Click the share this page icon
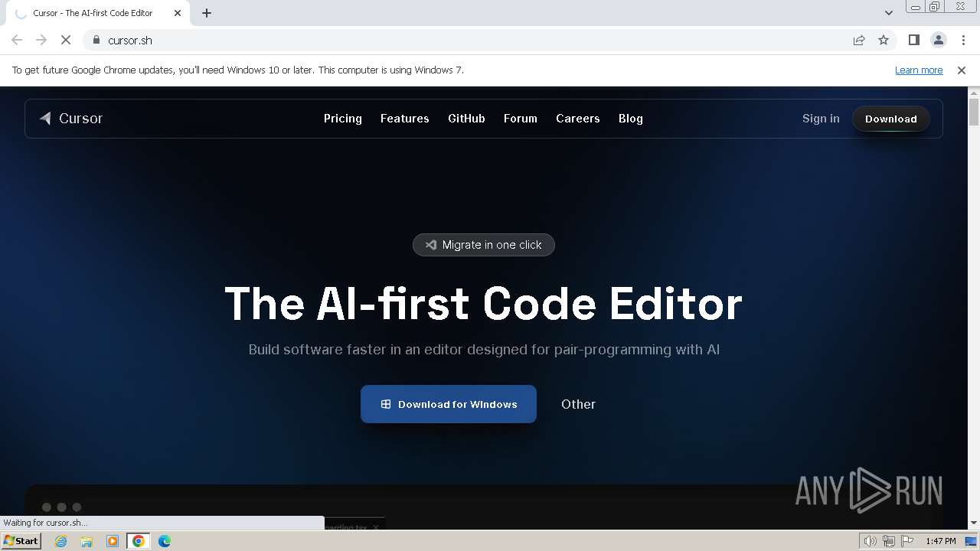 [x=859, y=40]
